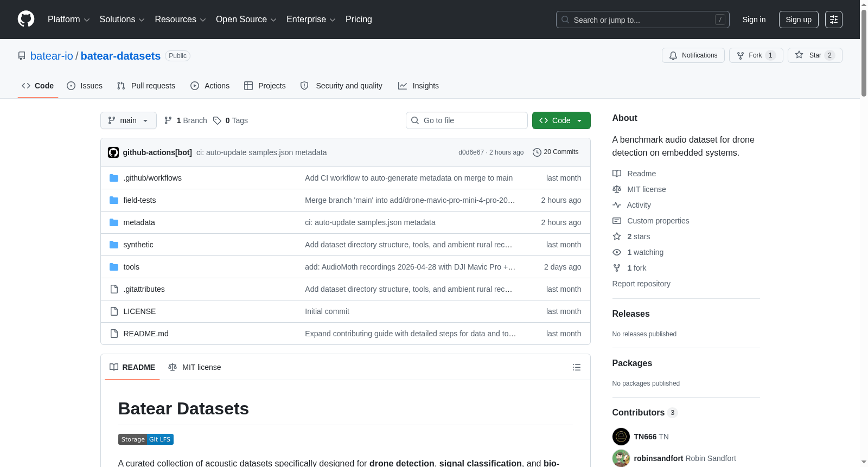Click the stars icon in About sidebar
Screen dimensions: 868x467
(x=617, y=236)
